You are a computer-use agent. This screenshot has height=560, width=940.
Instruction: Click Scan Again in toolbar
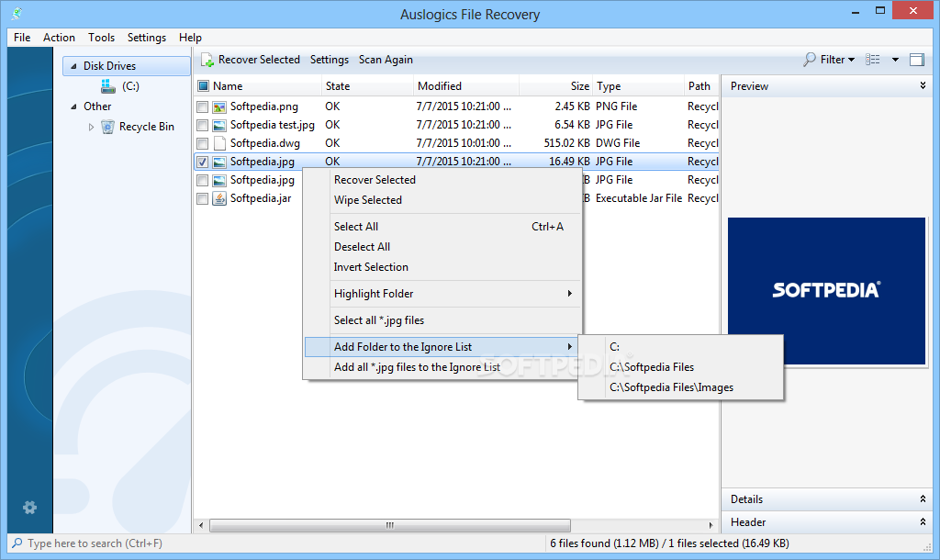tap(386, 60)
